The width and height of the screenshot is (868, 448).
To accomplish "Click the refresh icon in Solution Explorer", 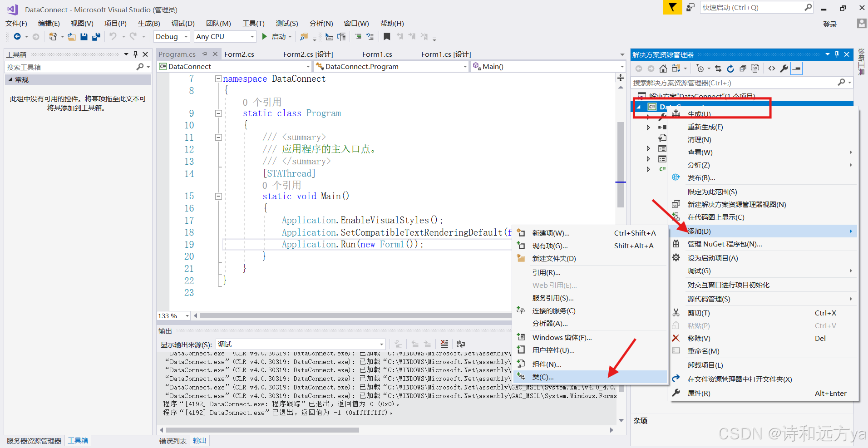I will tap(730, 69).
